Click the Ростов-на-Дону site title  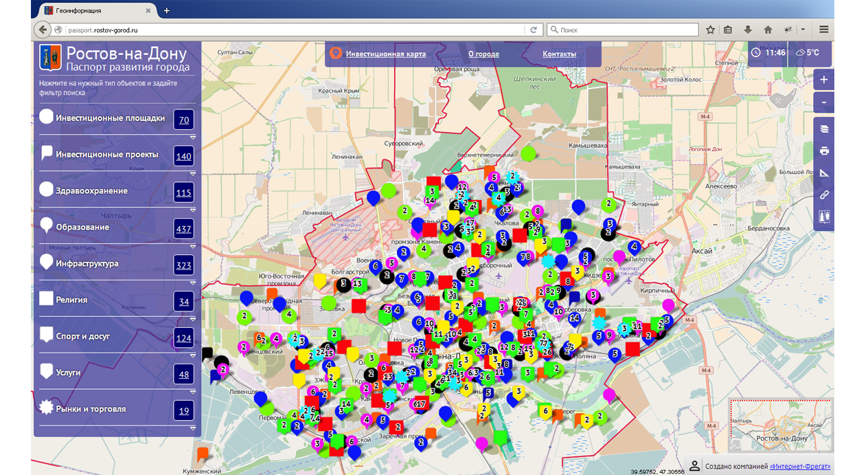[126, 54]
